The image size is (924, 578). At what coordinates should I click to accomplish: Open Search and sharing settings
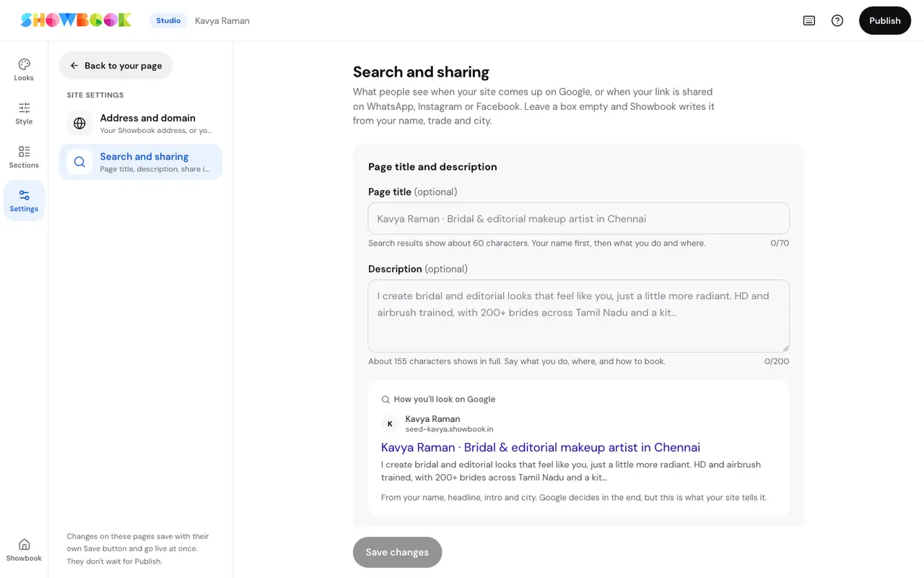point(141,162)
